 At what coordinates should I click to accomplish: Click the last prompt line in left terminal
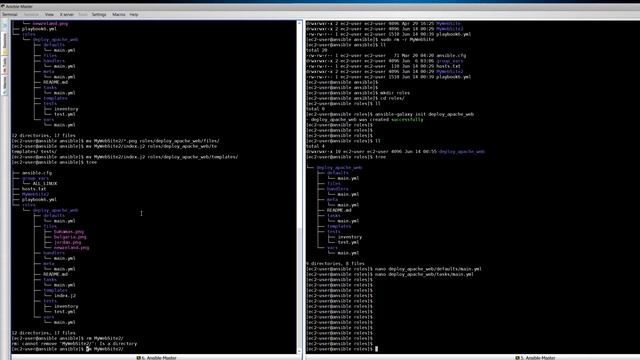[67, 349]
